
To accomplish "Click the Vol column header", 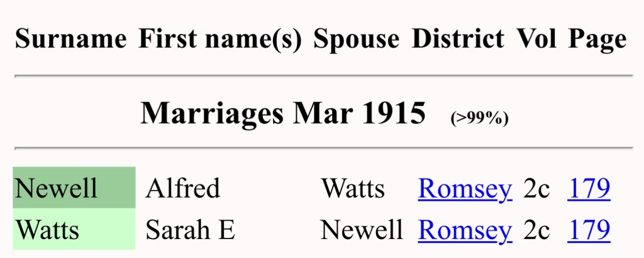I will point(536,39).
